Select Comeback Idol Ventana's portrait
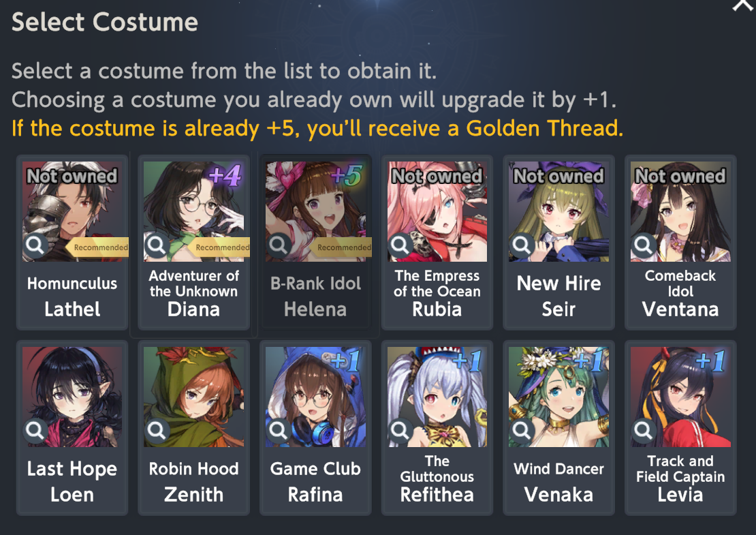 click(680, 211)
